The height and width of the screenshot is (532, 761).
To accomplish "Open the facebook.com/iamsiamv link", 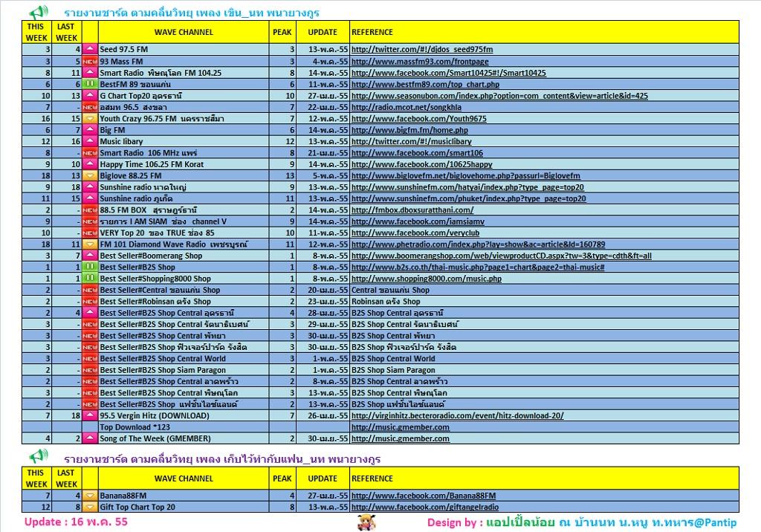I will (x=418, y=221).
